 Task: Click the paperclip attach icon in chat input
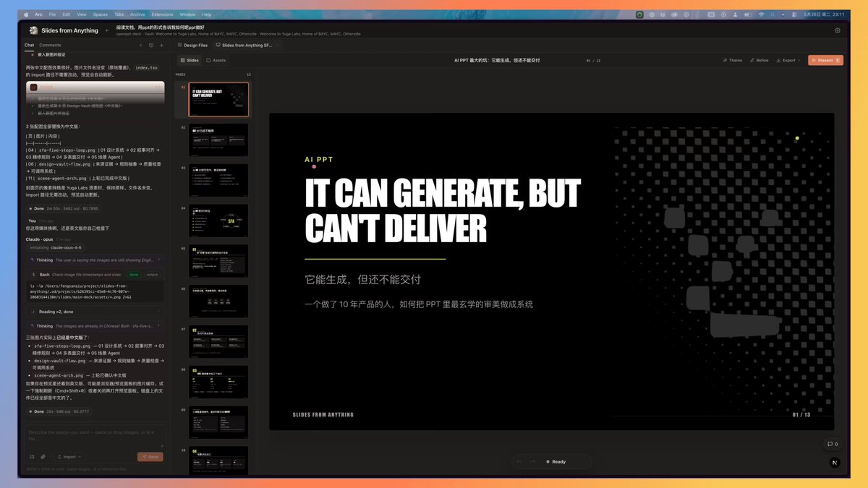coord(43,457)
